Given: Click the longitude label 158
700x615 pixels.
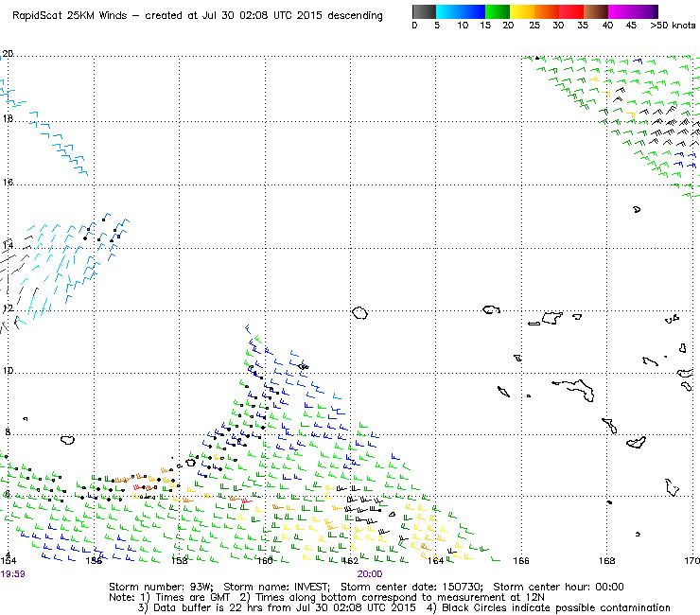Looking at the screenshot, I should click(180, 560).
